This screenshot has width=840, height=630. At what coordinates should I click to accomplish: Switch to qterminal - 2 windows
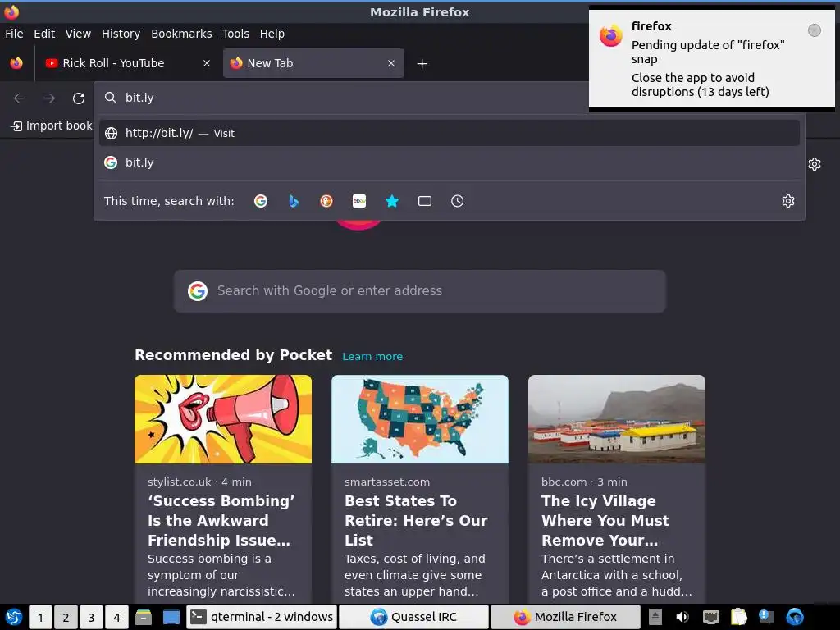262,617
